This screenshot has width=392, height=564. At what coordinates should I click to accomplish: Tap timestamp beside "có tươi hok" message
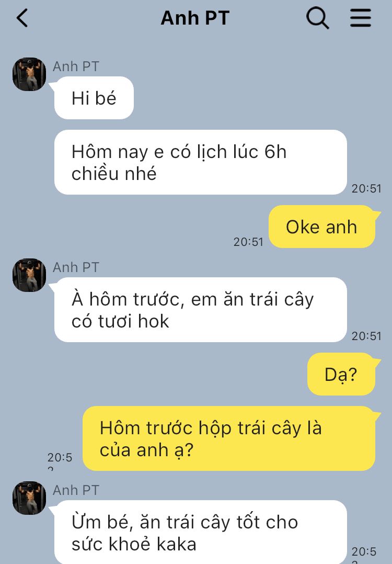(x=366, y=336)
